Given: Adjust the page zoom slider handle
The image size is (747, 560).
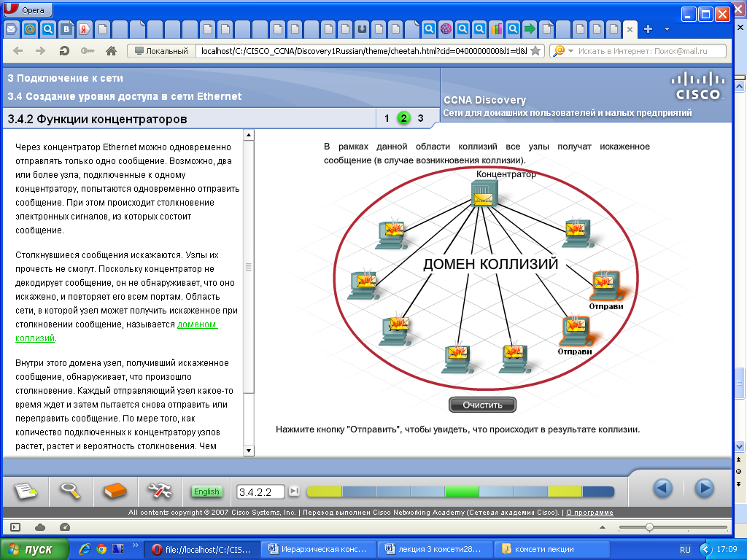Looking at the screenshot, I should point(649,527).
